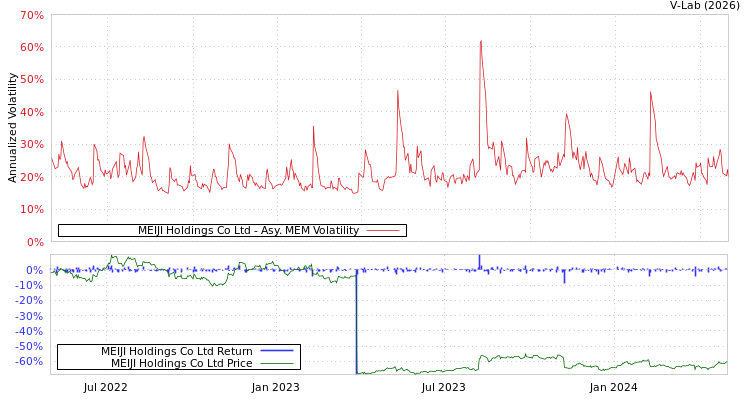
Task: Click the tallest positive blue return spike
Action: [479, 261]
